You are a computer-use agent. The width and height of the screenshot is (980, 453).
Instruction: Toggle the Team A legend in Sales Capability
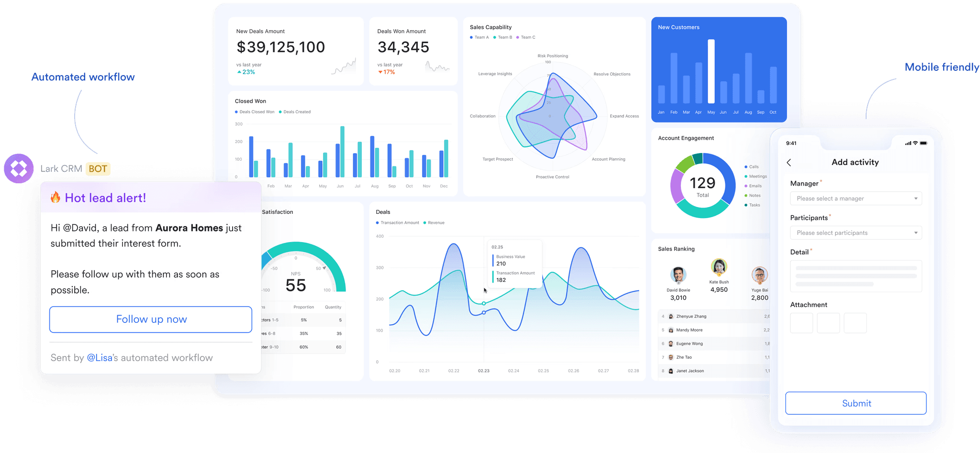pos(479,37)
